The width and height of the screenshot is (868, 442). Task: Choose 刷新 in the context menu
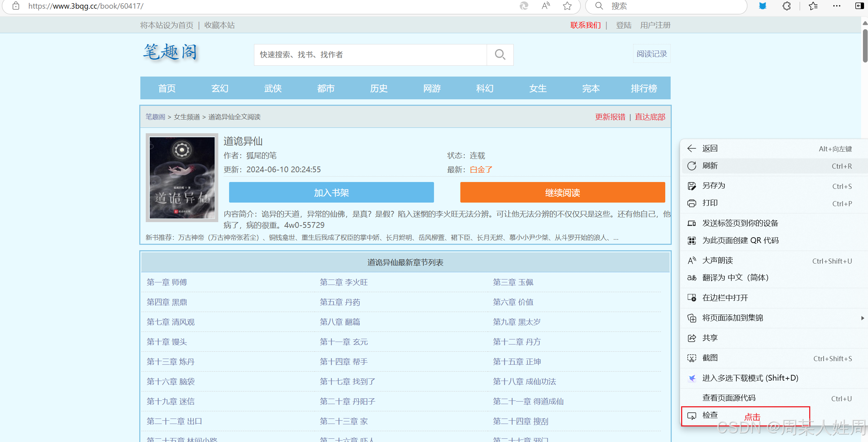pos(774,166)
